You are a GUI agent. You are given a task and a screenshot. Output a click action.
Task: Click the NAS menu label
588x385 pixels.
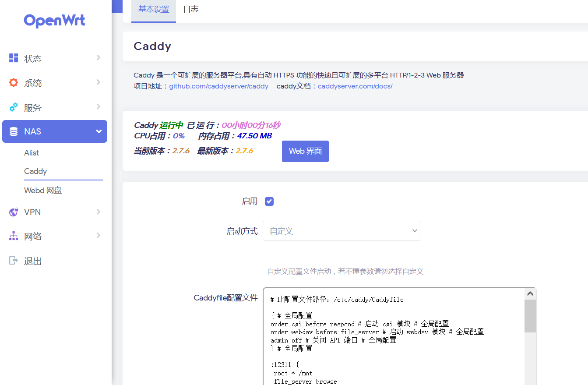coord(33,131)
